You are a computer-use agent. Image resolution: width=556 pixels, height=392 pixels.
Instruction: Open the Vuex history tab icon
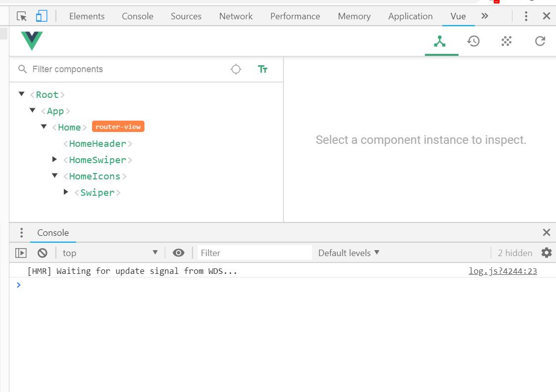[473, 41]
